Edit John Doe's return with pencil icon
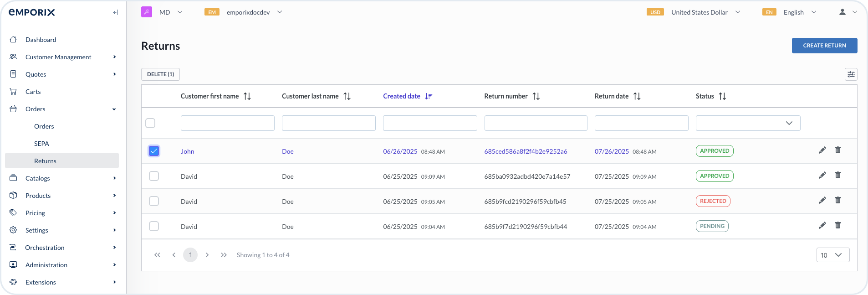 tap(822, 150)
